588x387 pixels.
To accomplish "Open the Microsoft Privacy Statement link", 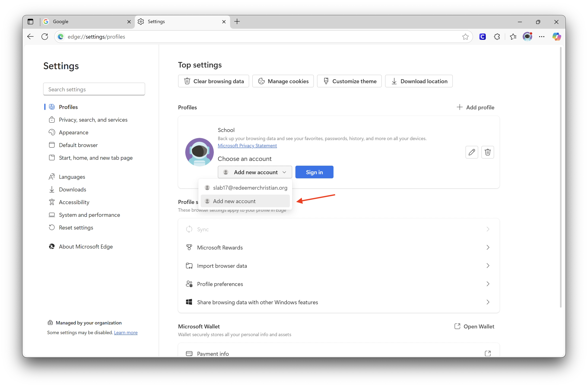I will 247,146.
